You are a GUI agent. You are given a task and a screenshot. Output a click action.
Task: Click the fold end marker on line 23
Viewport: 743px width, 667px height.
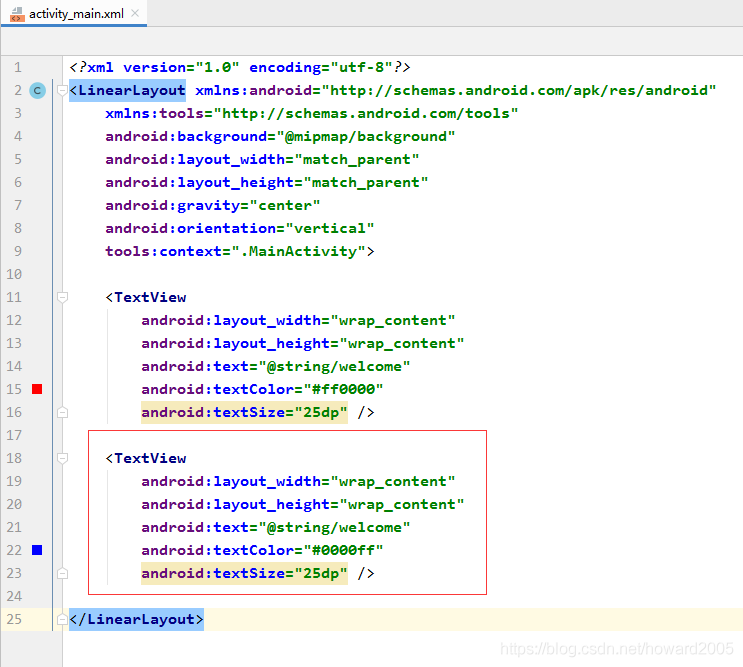point(62,573)
